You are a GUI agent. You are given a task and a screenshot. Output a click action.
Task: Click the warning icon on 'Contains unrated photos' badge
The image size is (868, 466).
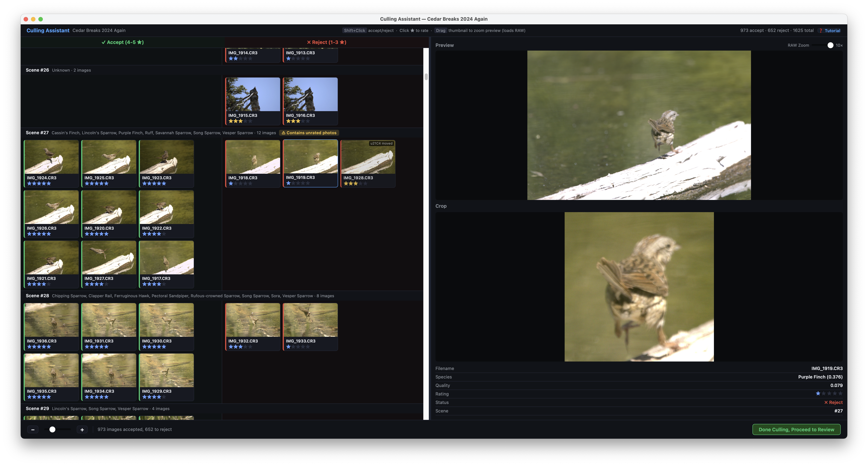coord(284,133)
